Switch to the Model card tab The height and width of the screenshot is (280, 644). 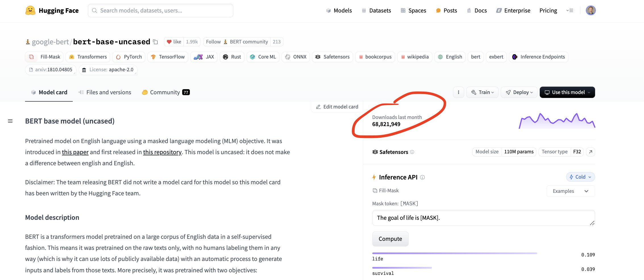point(49,92)
